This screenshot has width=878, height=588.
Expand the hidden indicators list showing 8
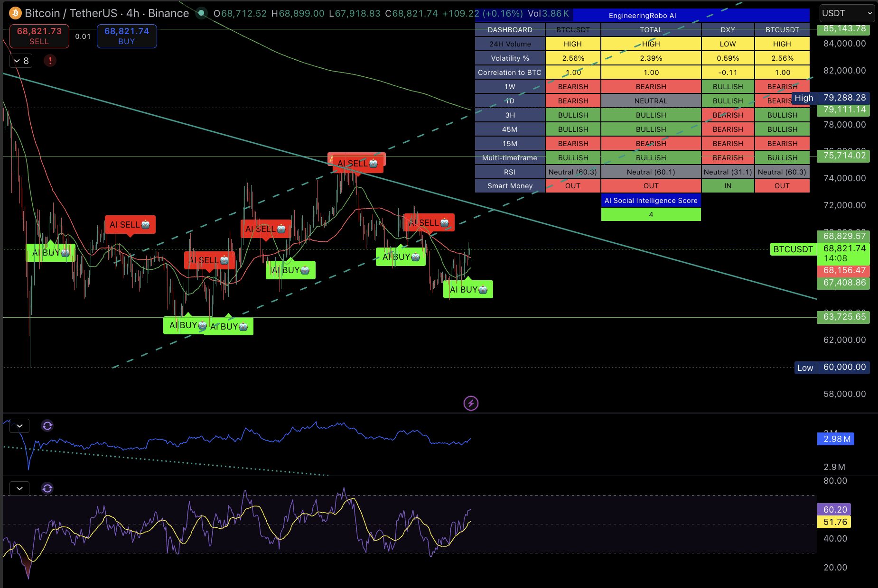[20, 61]
